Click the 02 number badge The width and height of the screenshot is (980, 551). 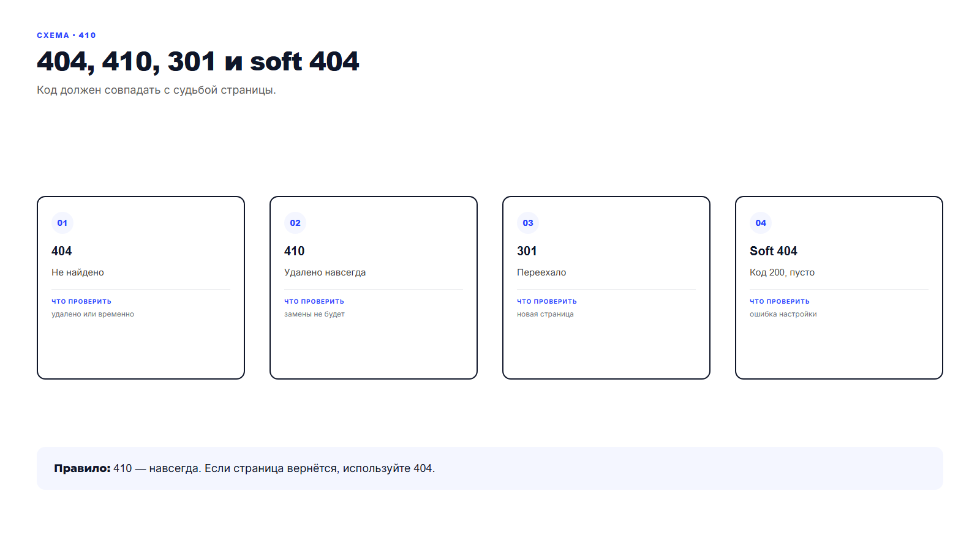[295, 223]
